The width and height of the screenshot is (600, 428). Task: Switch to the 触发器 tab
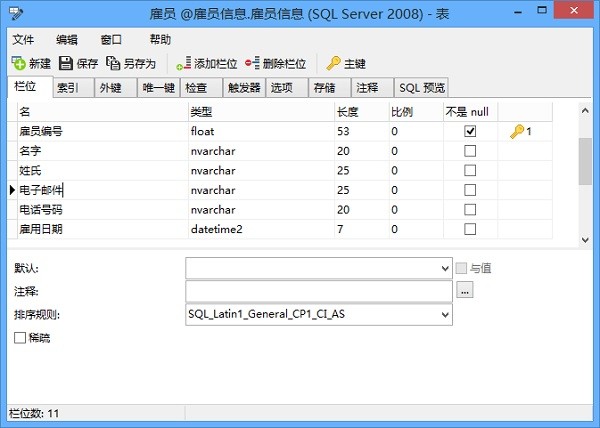point(244,88)
